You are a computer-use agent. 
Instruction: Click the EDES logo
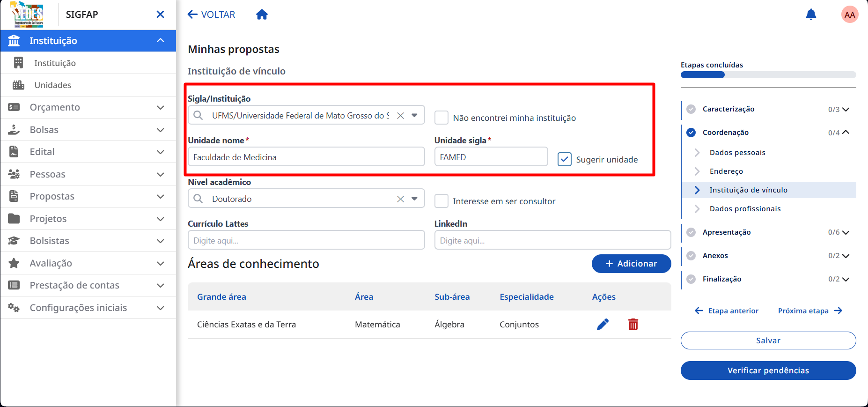(28, 15)
